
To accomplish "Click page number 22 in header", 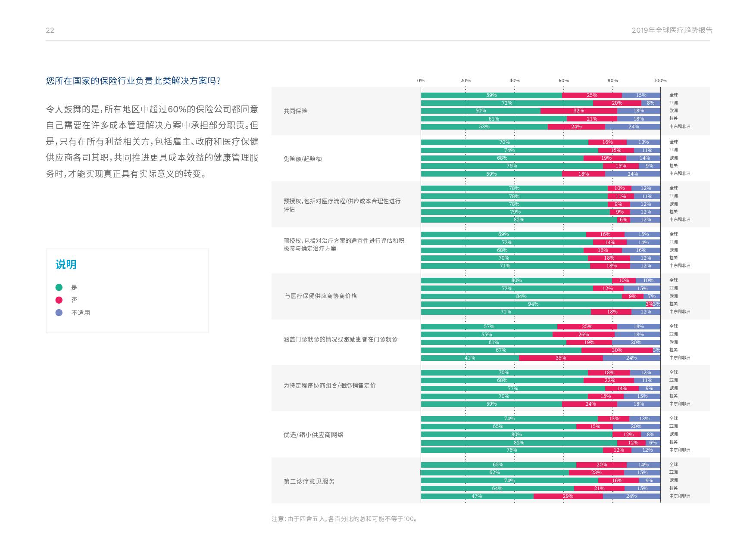I will 50,30.
